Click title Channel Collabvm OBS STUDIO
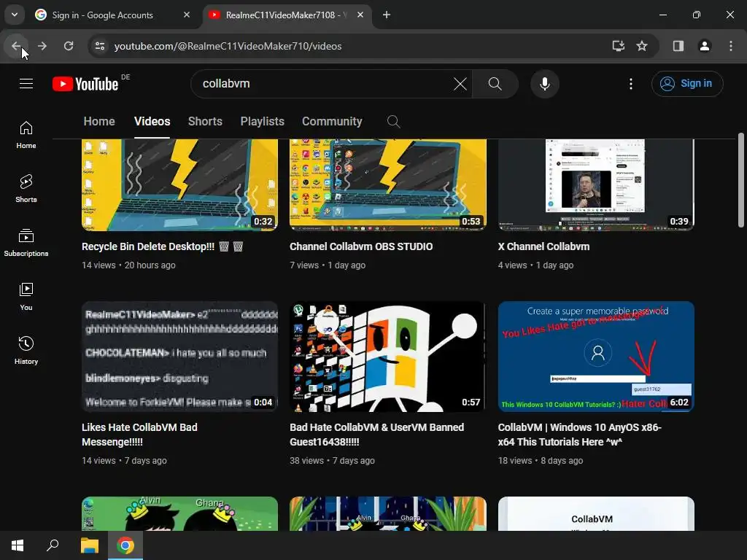Viewport: 747px width, 560px height. click(361, 246)
